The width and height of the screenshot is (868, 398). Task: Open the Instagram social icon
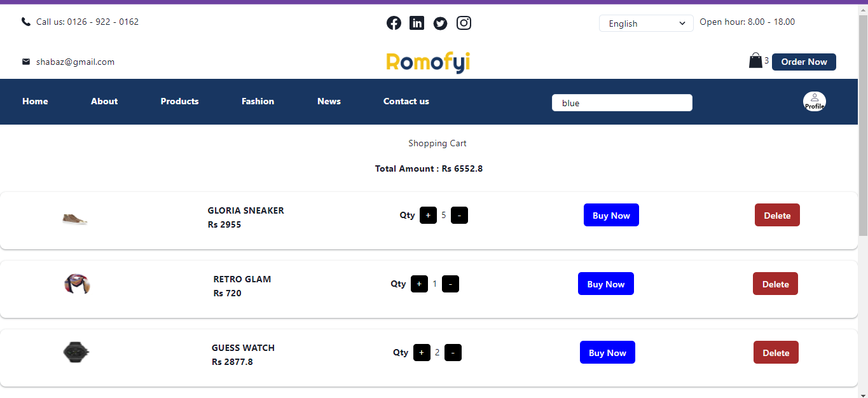(464, 23)
